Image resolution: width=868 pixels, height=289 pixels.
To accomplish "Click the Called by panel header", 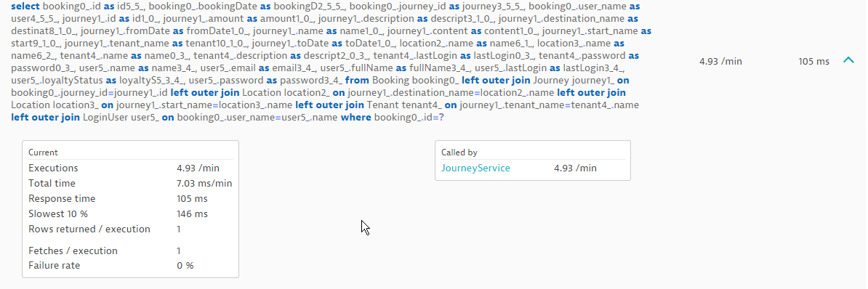I will pyautogui.click(x=459, y=152).
